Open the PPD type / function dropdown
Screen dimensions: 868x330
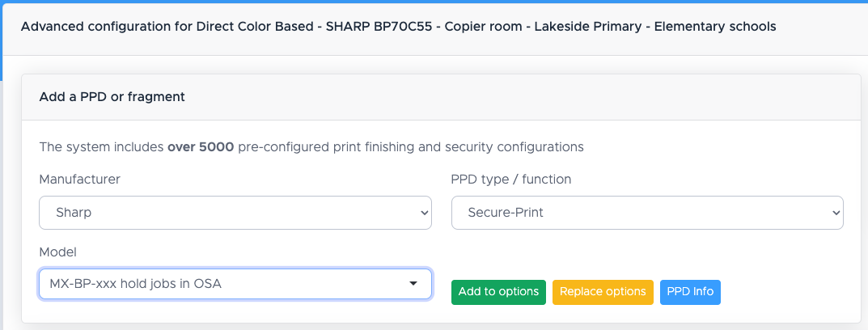pyautogui.click(x=647, y=213)
